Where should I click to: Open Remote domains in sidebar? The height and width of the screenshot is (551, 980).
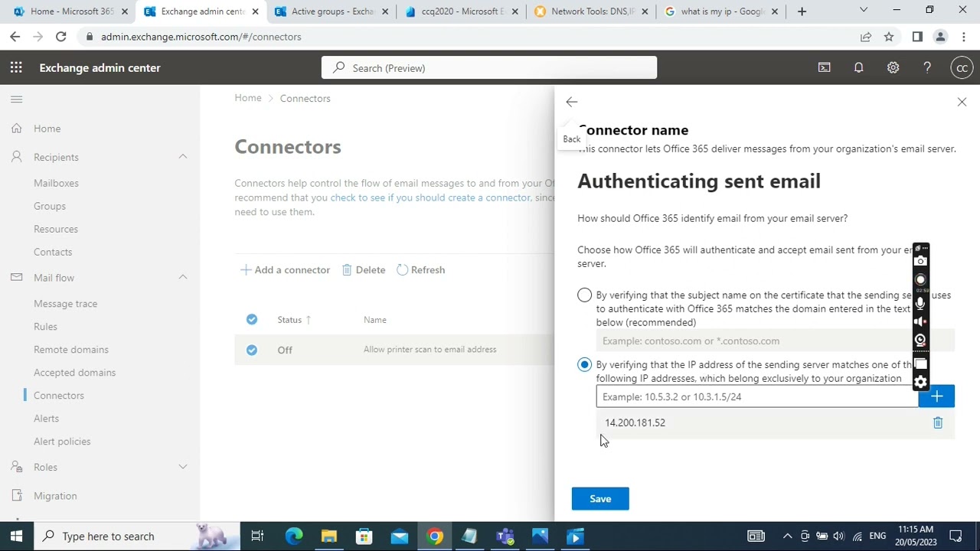click(71, 350)
